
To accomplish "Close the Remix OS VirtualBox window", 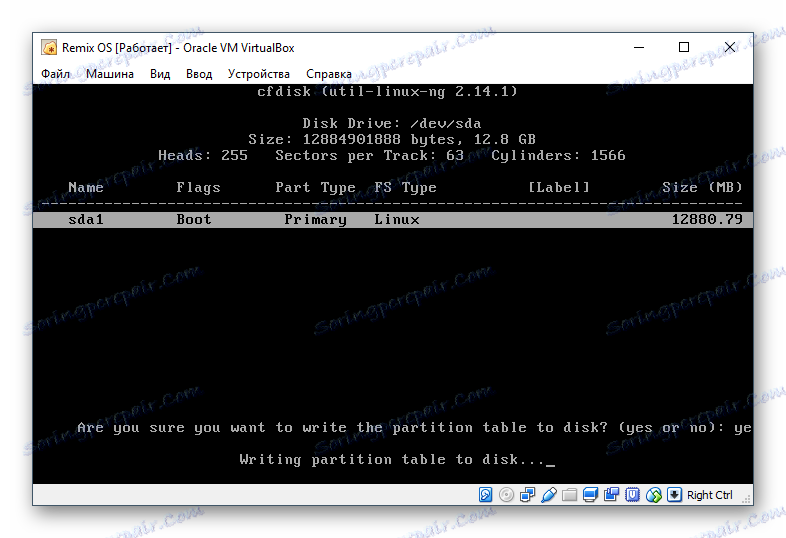I will 730,47.
